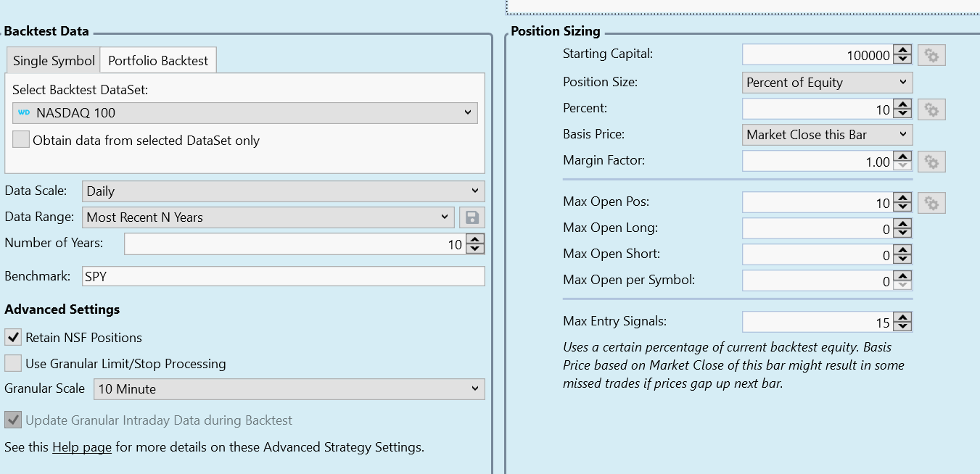Viewport: 980px width, 474px height.
Task: Switch to the Single Symbol tab
Action: click(54, 61)
